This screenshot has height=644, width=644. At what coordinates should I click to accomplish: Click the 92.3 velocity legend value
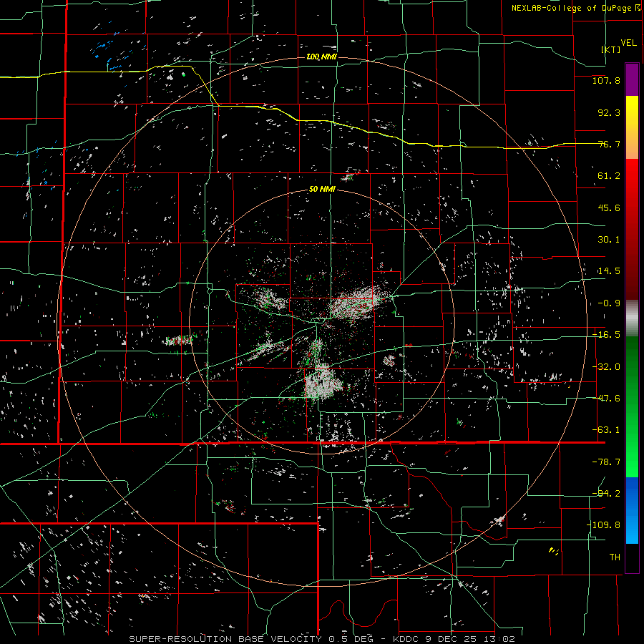tap(609, 112)
